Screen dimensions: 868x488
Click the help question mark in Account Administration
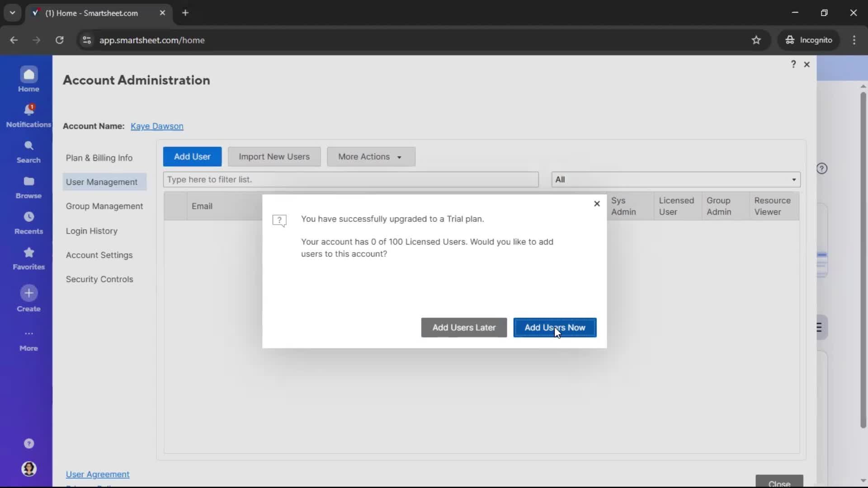pos(793,64)
